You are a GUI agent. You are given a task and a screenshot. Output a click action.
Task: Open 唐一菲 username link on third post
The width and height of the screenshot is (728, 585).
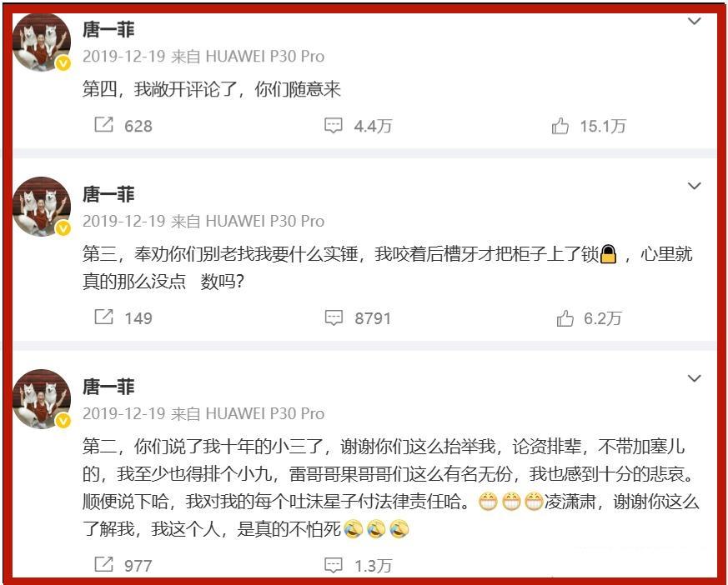[108, 387]
